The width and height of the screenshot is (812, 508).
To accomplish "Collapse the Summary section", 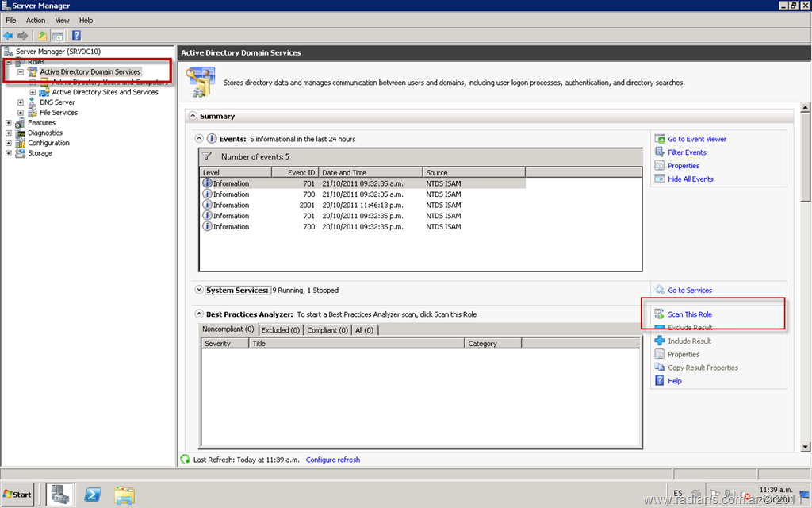I will point(192,116).
